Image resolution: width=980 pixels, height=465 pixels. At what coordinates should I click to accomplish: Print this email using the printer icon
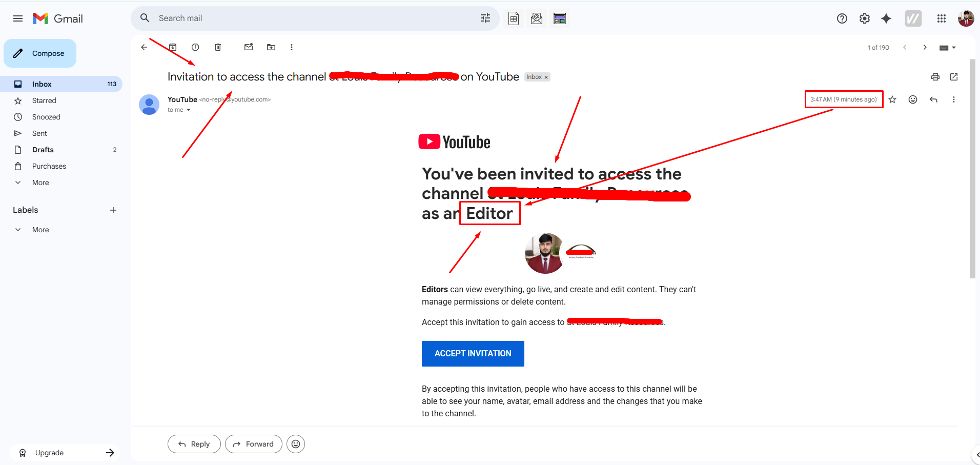935,77
